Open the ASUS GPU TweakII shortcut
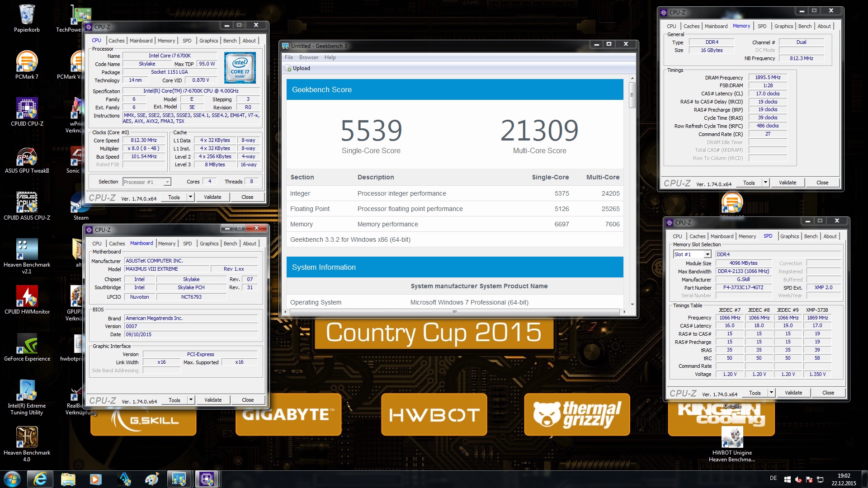Viewport: 868px width, 488px height. click(x=27, y=159)
